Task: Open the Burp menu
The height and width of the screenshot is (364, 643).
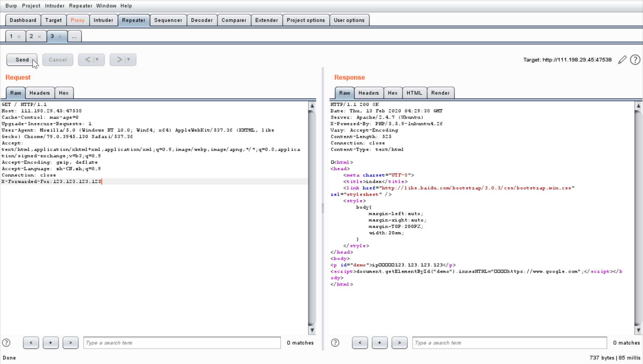Action: coord(11,6)
